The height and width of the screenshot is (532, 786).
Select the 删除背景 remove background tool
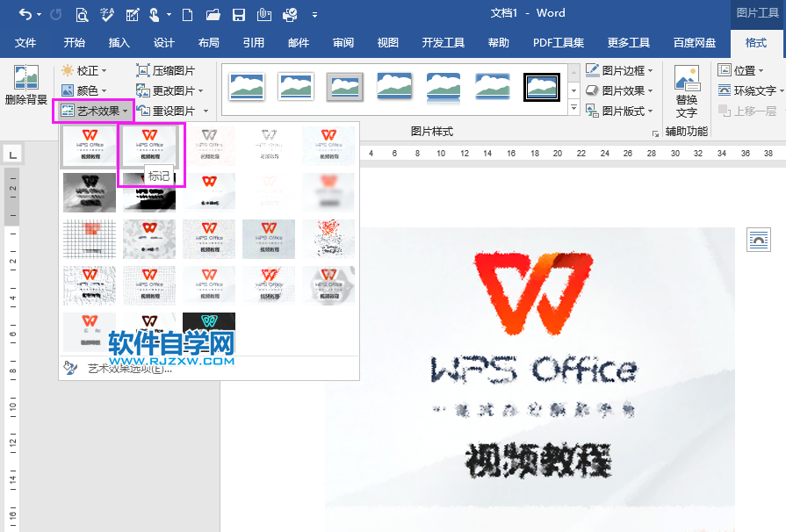click(25, 83)
